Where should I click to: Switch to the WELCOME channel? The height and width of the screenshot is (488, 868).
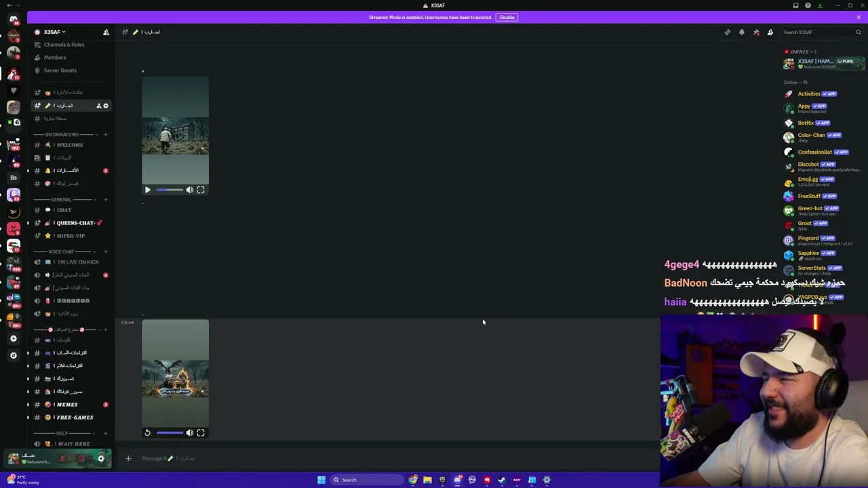click(71, 145)
